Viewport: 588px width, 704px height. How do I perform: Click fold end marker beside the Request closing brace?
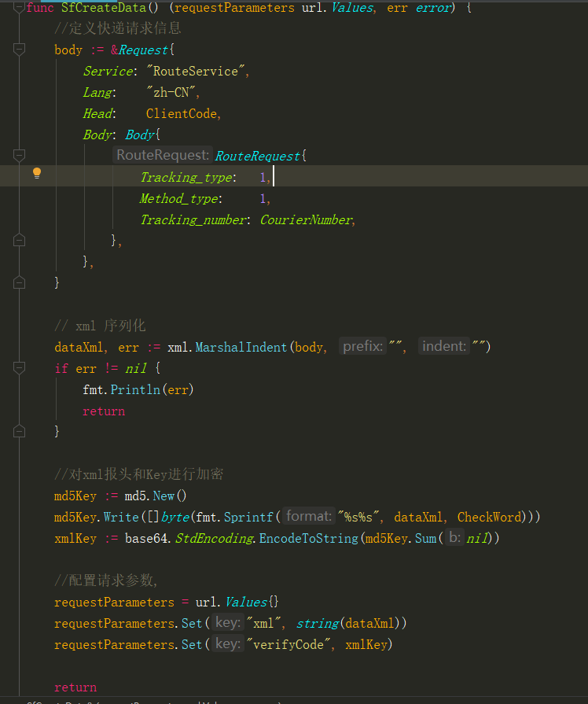pyautogui.click(x=19, y=283)
